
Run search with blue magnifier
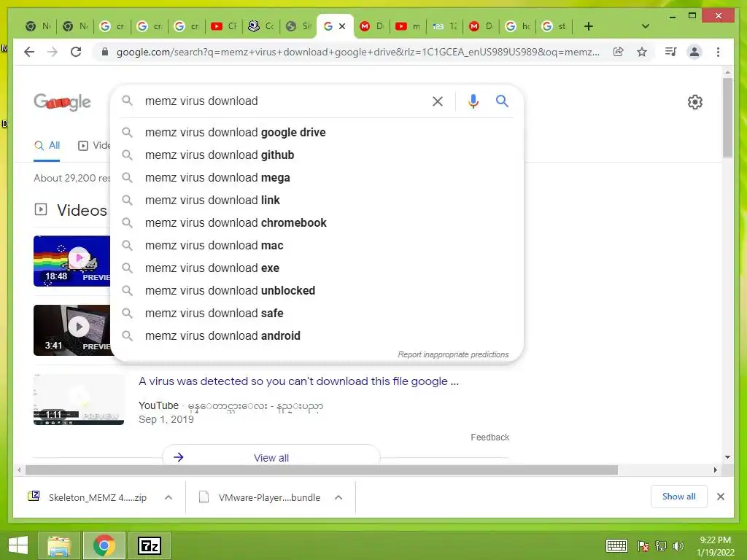point(502,101)
